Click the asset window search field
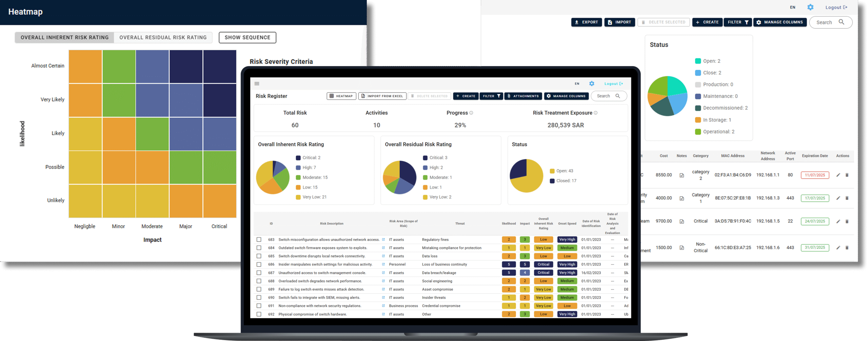 click(831, 22)
